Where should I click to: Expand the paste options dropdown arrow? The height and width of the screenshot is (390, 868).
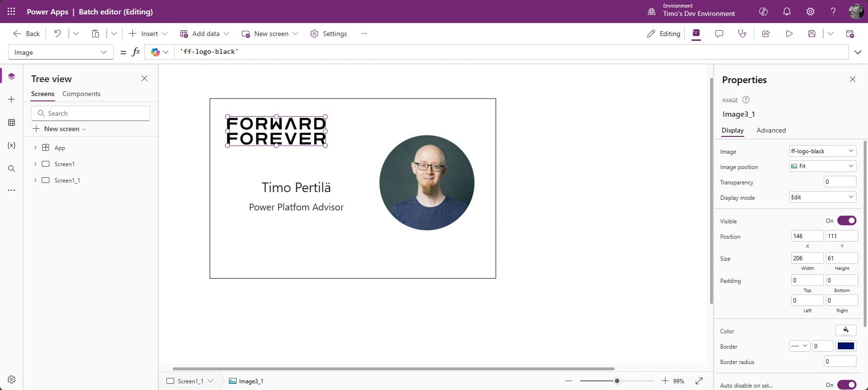[x=114, y=34]
